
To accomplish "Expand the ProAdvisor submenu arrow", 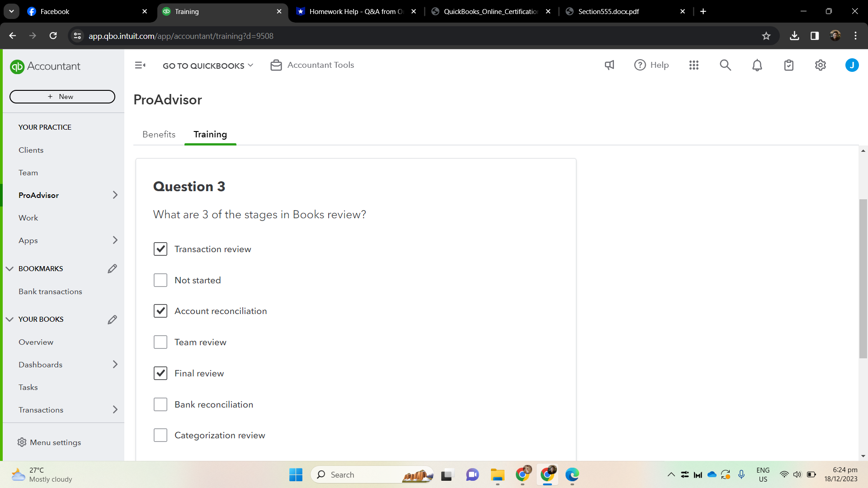I will (115, 195).
